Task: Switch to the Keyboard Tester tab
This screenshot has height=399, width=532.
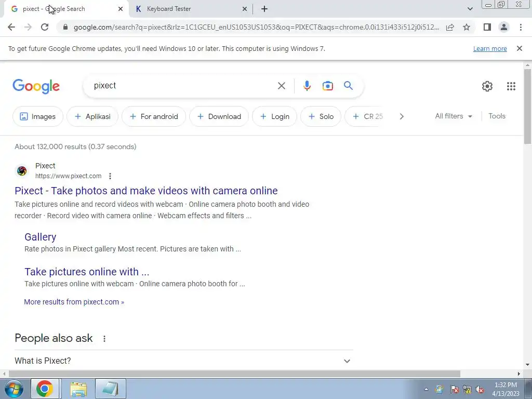Action: pos(191,9)
